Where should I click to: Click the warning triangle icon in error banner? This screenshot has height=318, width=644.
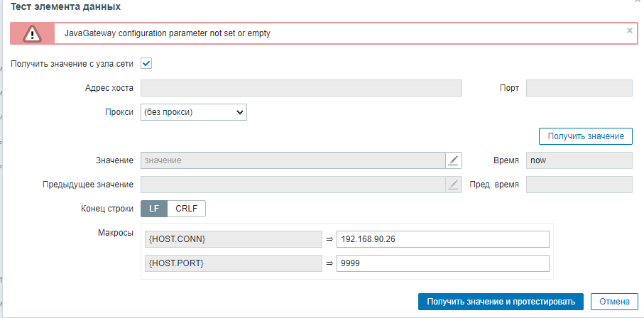tap(31, 33)
